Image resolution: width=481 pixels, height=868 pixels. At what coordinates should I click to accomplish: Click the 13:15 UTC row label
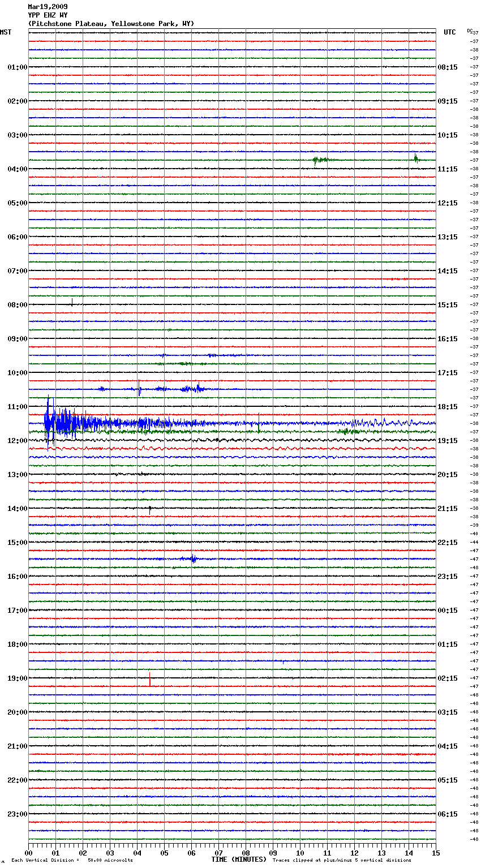click(448, 237)
